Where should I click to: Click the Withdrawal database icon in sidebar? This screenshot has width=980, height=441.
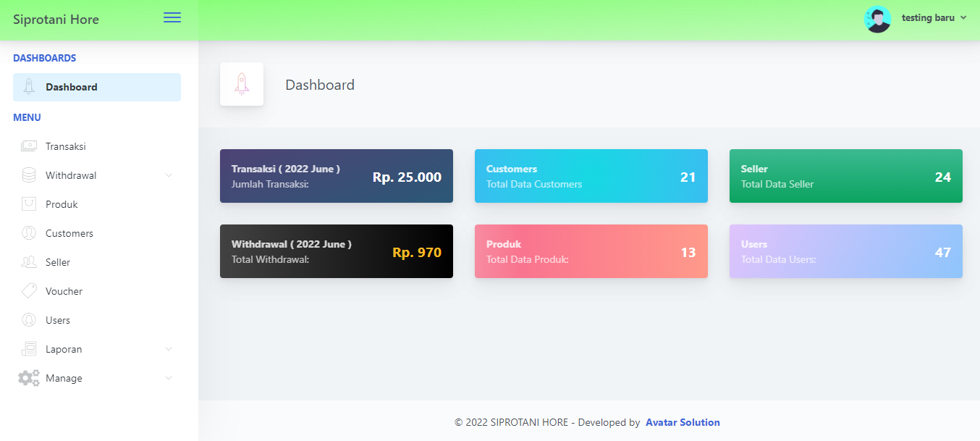[x=29, y=175]
